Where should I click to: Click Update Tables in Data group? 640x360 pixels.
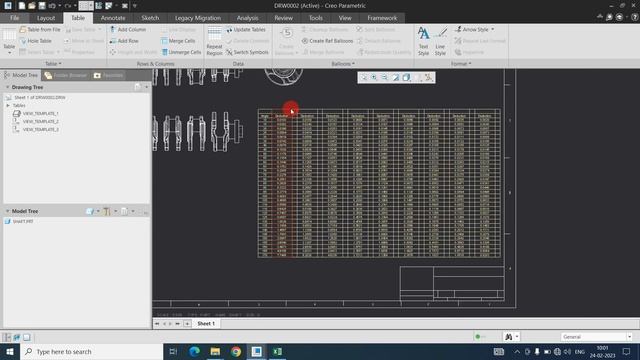coord(246,29)
